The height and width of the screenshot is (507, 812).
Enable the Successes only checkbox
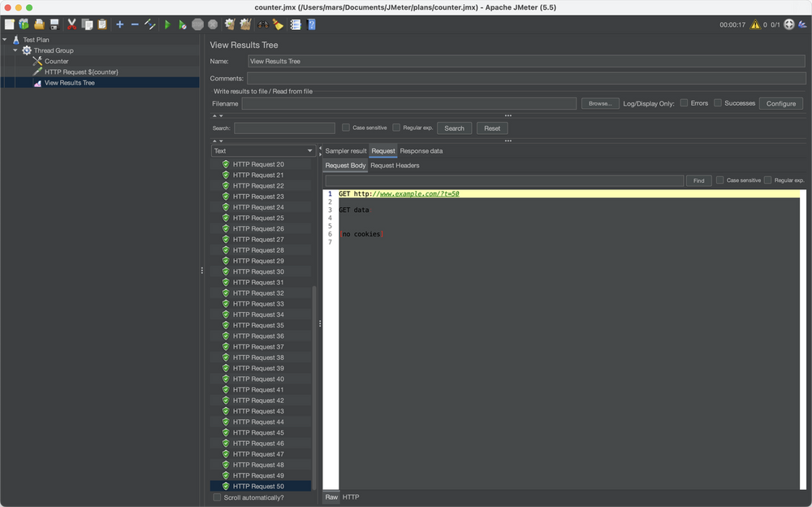coord(718,103)
